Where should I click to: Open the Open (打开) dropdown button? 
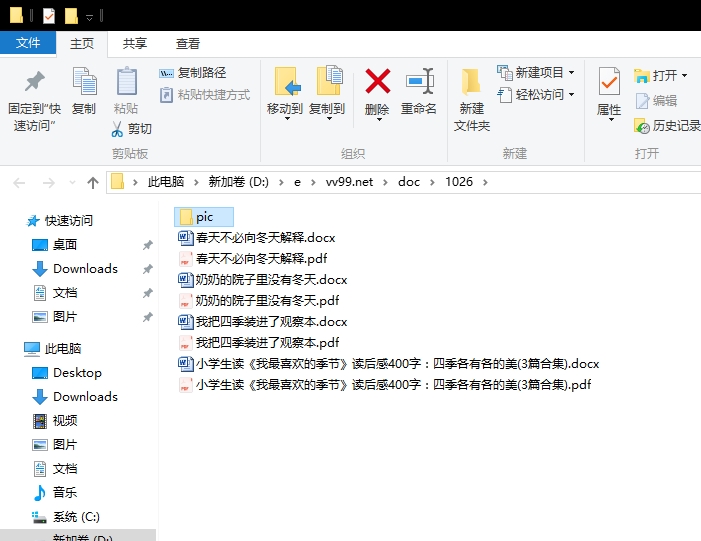click(661, 75)
